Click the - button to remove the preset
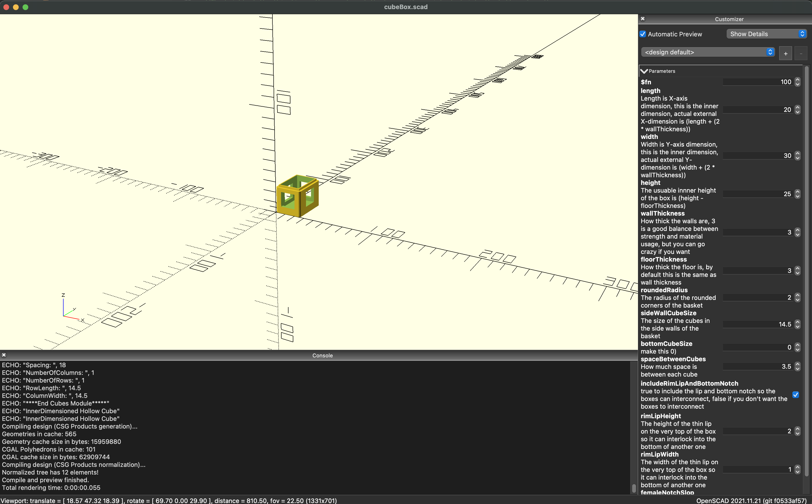Viewport: 812px width, 504px height. (x=801, y=53)
